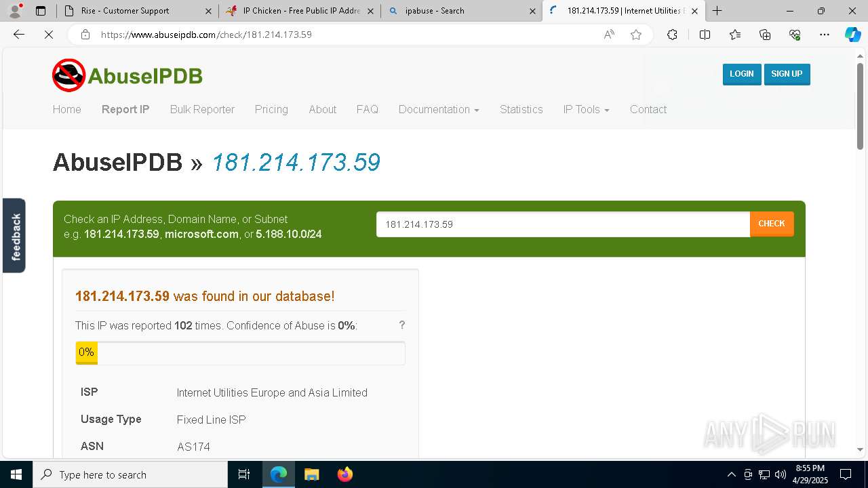Open the notifications center icon
868x488 pixels.
click(846, 474)
